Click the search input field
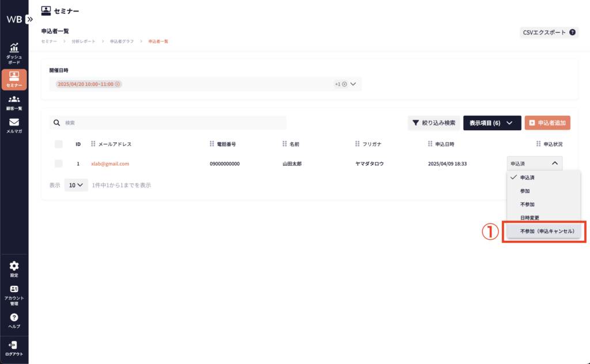The width and height of the screenshot is (590, 364). 173,123
